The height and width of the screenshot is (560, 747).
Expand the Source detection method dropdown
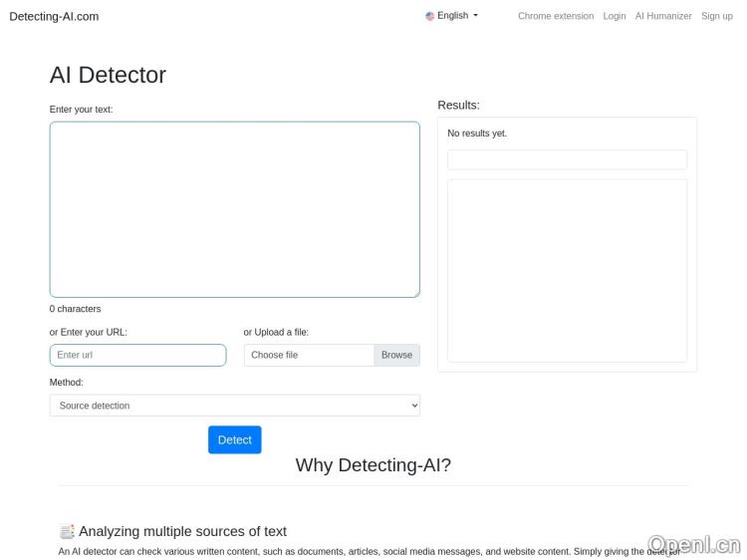tap(234, 406)
